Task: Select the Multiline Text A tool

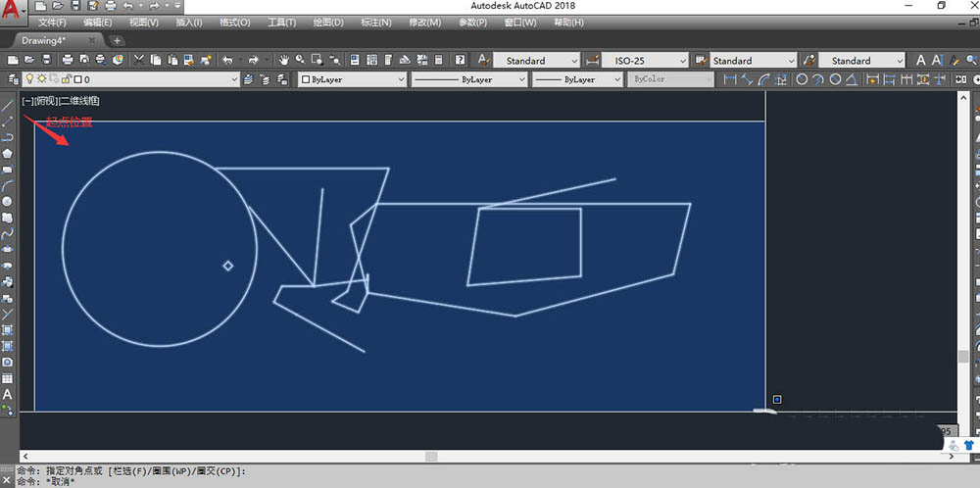Action: coord(8,395)
